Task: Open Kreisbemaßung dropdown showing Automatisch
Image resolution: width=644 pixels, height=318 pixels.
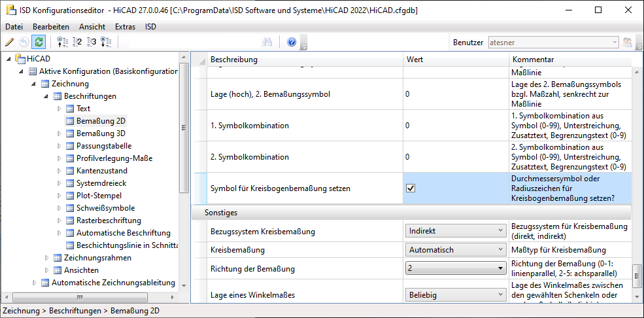Action: pos(456,249)
